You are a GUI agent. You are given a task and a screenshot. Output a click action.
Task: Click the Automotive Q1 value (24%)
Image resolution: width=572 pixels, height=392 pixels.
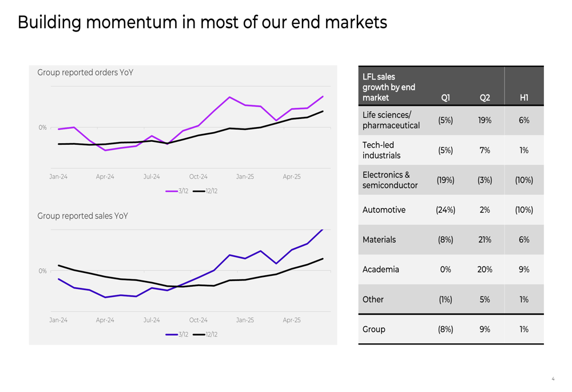[x=446, y=210]
